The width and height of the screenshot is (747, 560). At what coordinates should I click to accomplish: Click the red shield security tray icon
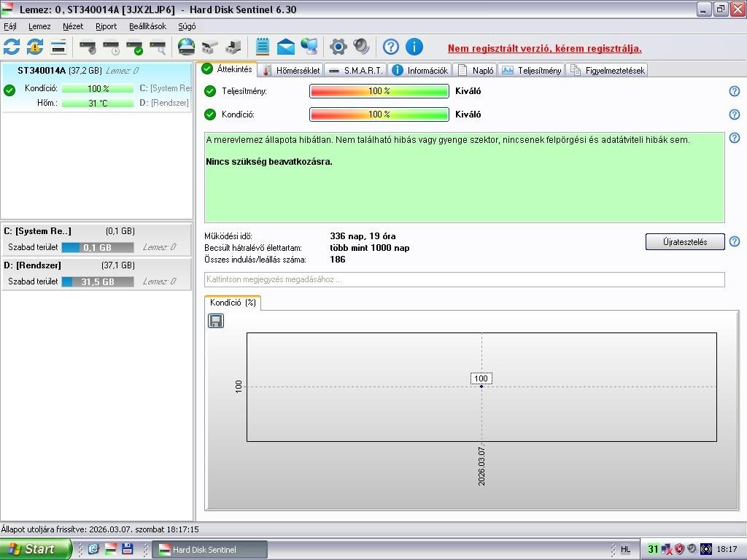click(x=679, y=549)
